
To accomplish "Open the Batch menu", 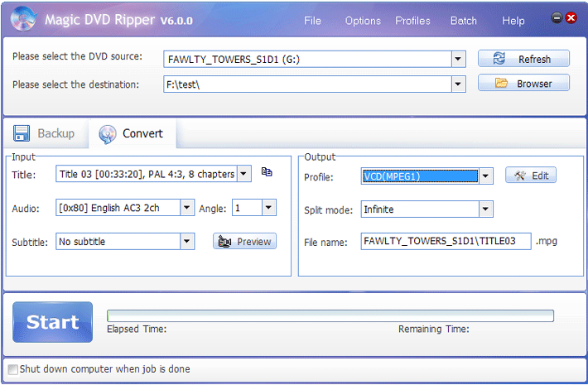I will (x=464, y=21).
